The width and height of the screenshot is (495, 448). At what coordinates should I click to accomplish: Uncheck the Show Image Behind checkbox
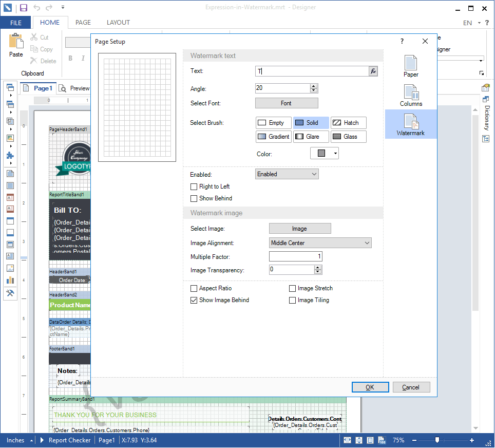pyautogui.click(x=194, y=300)
